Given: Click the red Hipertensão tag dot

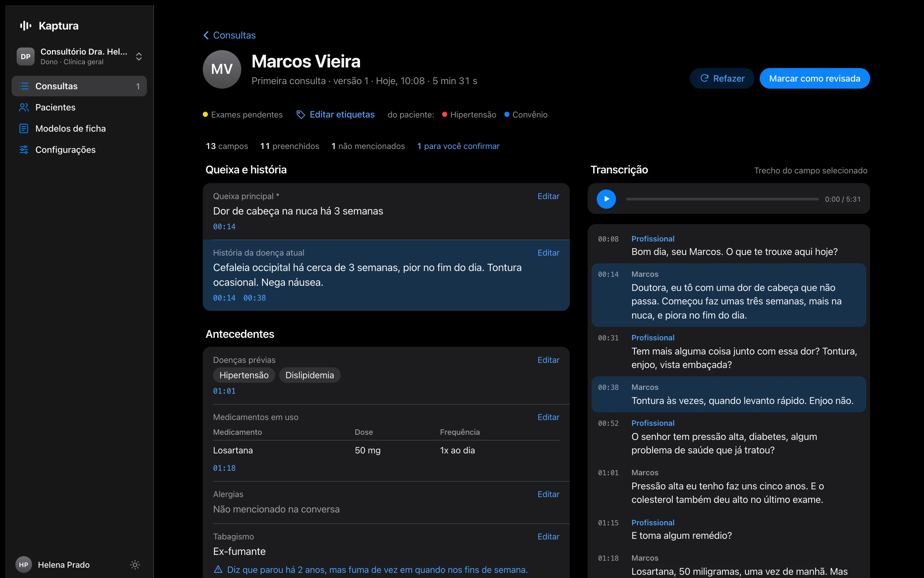Looking at the screenshot, I should [x=444, y=115].
